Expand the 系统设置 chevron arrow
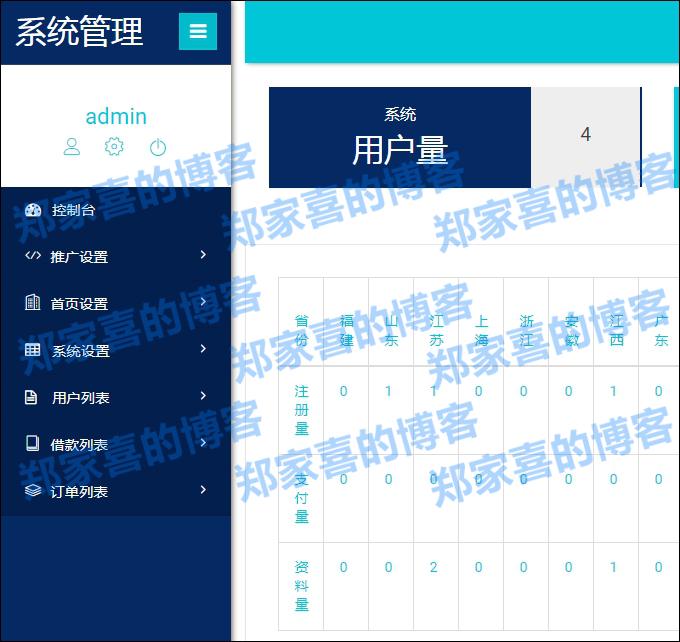 tap(203, 348)
